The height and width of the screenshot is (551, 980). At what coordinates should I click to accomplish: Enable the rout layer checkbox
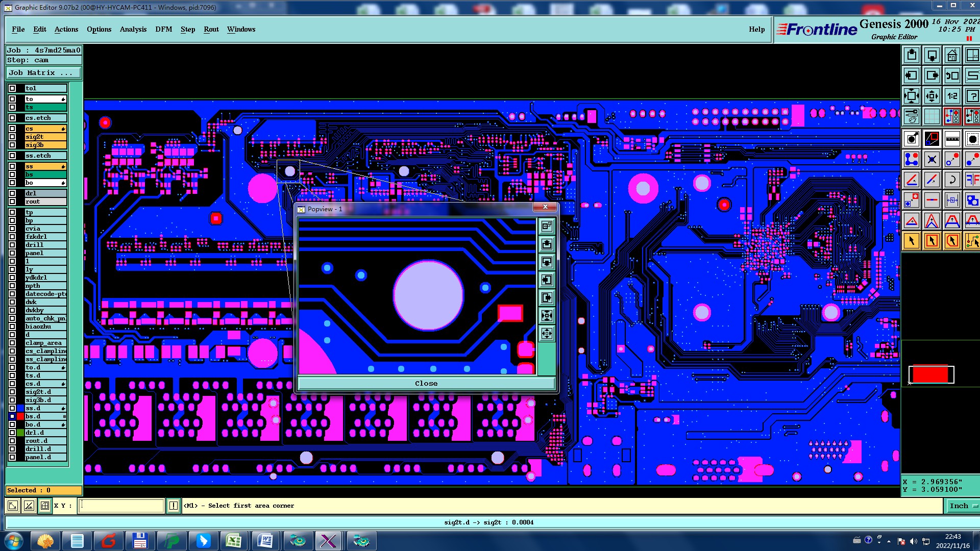(12, 202)
